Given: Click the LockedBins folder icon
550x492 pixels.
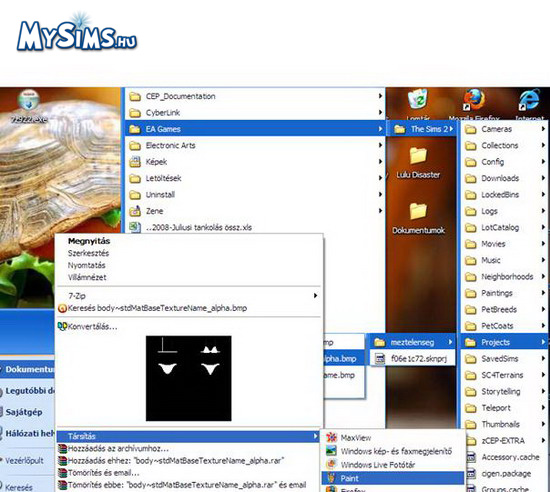Looking at the screenshot, I should [470, 195].
